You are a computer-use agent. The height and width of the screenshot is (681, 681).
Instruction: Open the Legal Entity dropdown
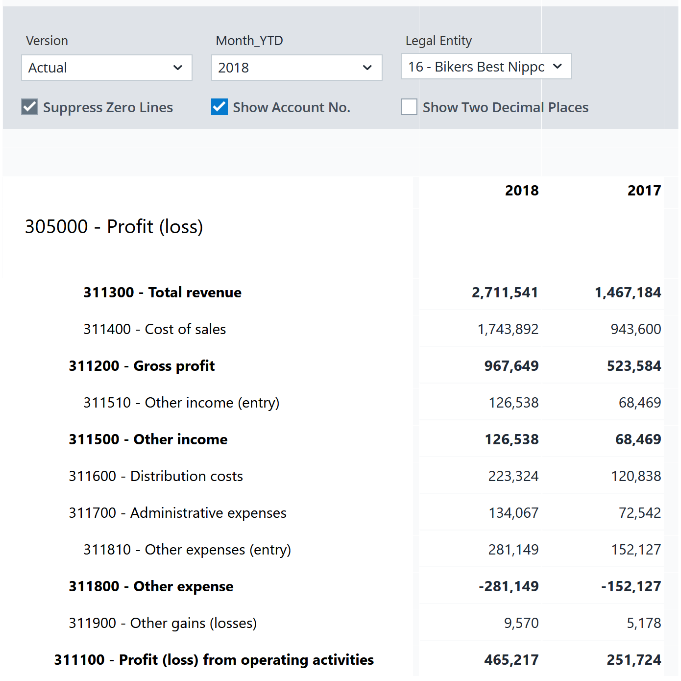point(486,66)
